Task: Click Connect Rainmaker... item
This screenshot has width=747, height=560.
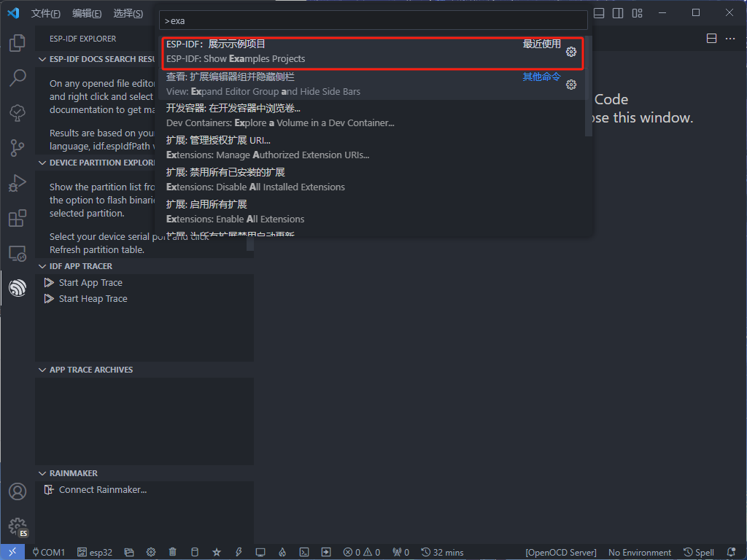Action: [x=102, y=490]
